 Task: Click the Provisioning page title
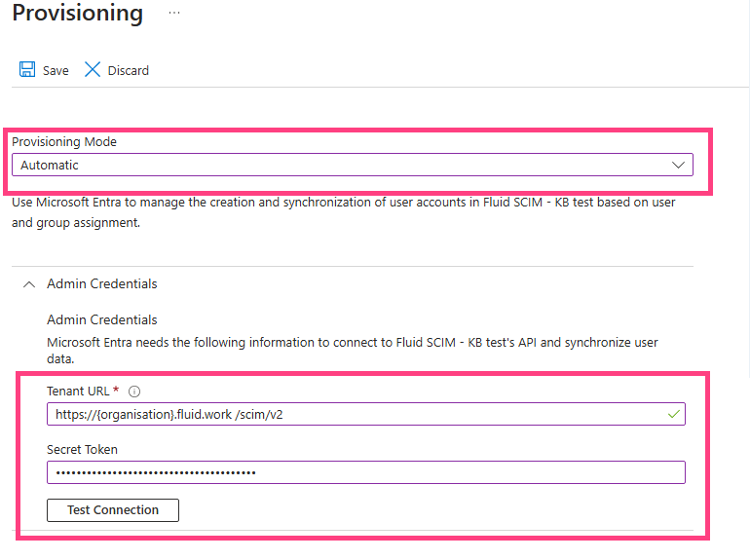(x=78, y=13)
